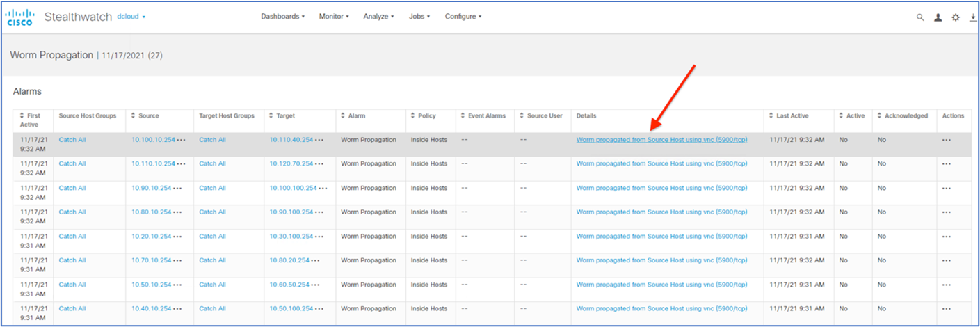The width and height of the screenshot is (980, 327).
Task: Open Source Catch All group for 10.110.10.254
Action: coord(72,164)
